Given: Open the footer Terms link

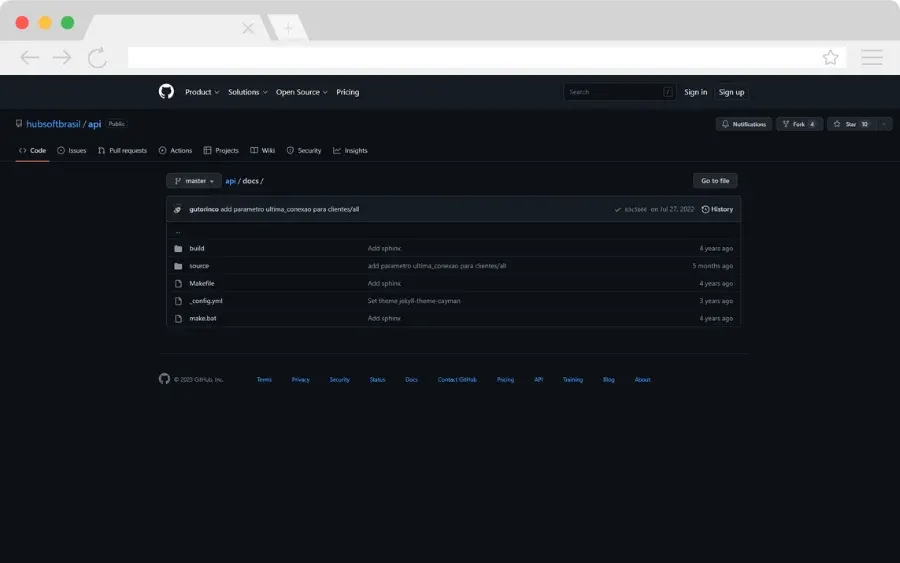Looking at the screenshot, I should coord(264,379).
